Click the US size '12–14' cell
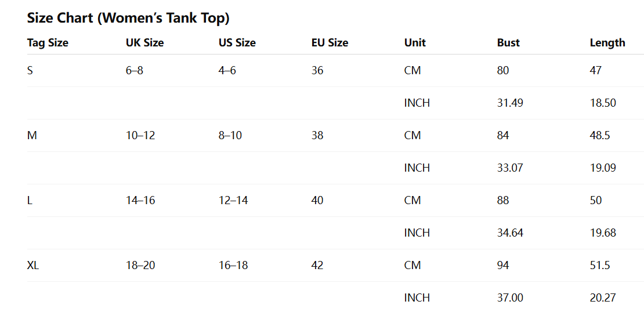 (233, 200)
